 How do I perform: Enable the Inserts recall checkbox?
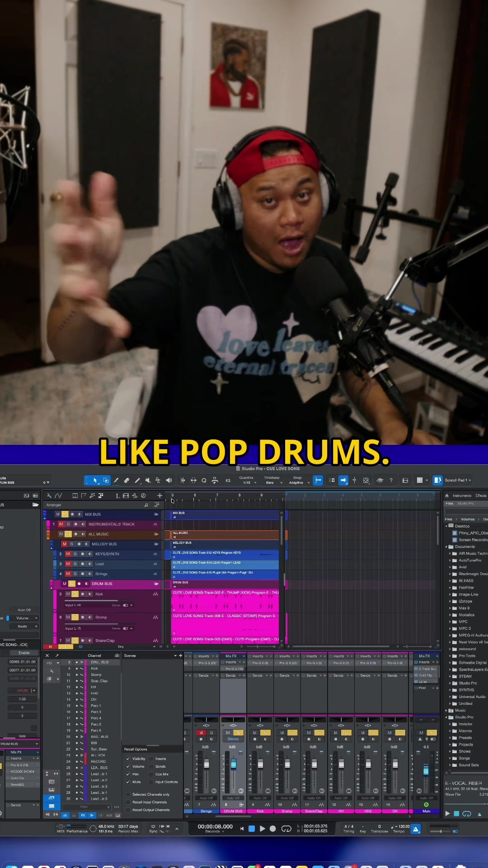[151, 759]
